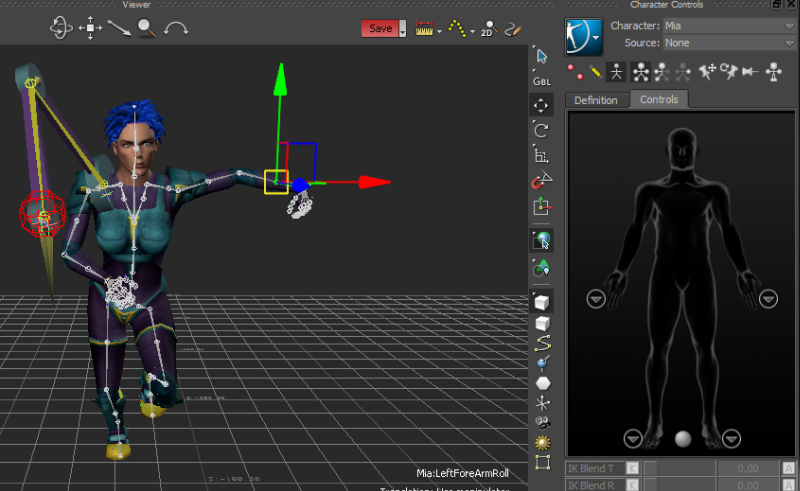Image resolution: width=800 pixels, height=491 pixels.
Task: Expand the right-side foot expander
Action: [731, 438]
